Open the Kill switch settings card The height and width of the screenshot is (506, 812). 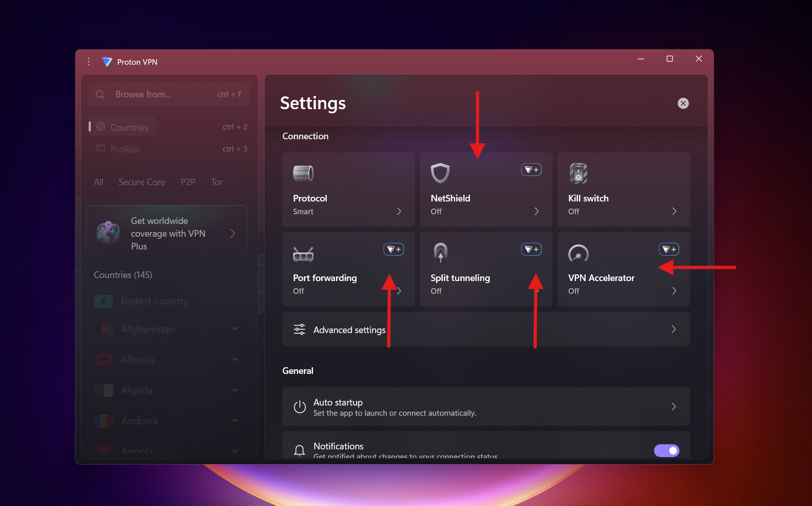pos(624,190)
